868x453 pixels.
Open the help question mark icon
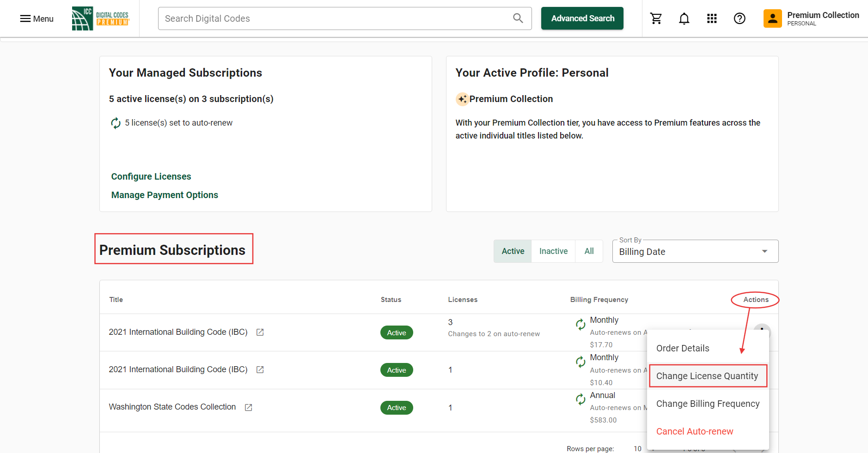point(740,18)
